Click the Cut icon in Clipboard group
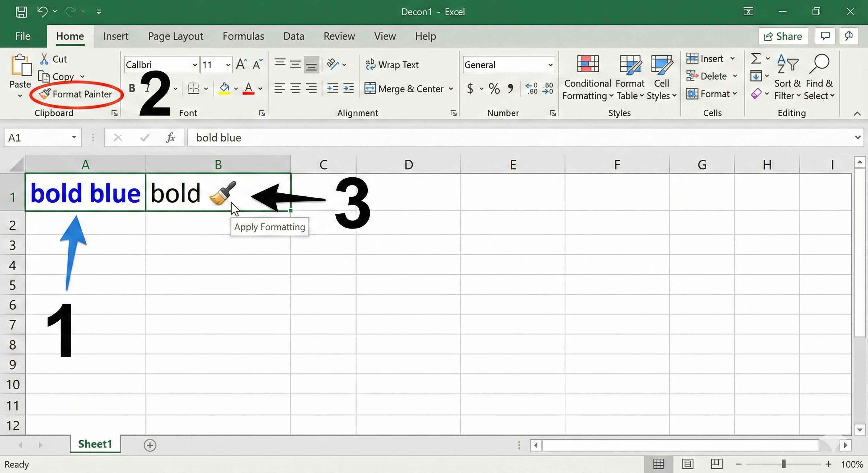Viewport: 868px width, 473px height. (x=44, y=59)
